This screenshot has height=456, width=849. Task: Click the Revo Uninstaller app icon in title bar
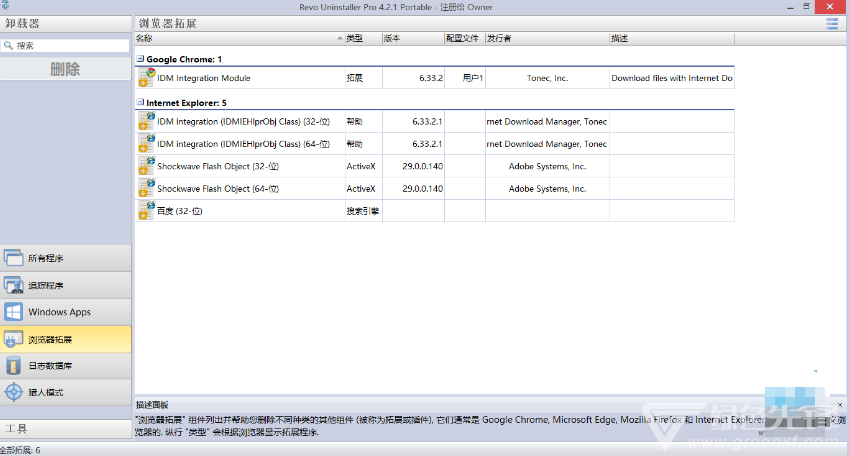pos(5,5)
